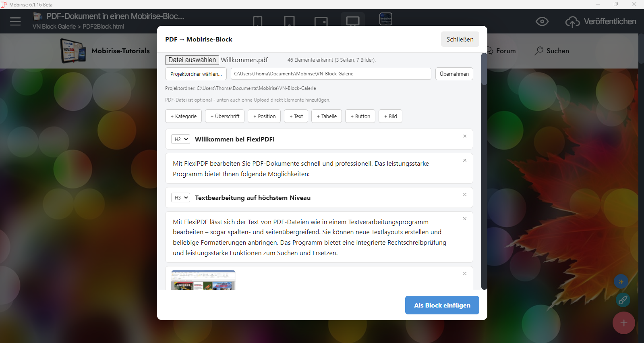Click the project icon next to the title
The image size is (644, 343).
click(x=38, y=16)
